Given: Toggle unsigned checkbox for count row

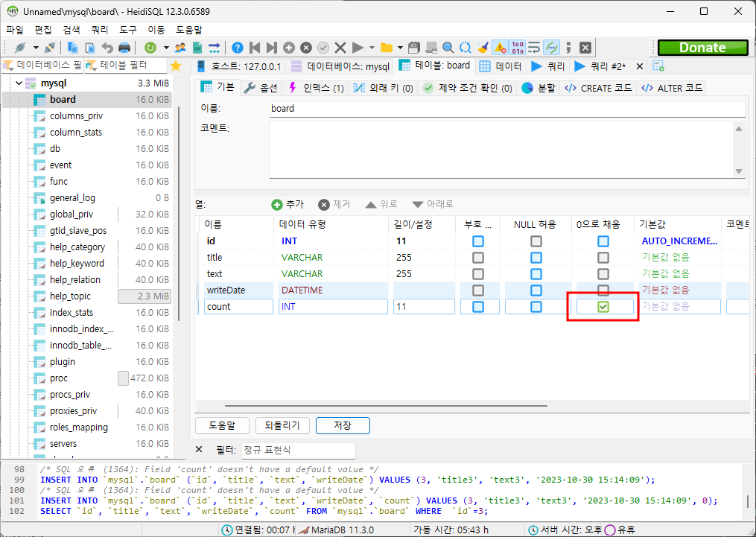Looking at the screenshot, I should tap(477, 307).
